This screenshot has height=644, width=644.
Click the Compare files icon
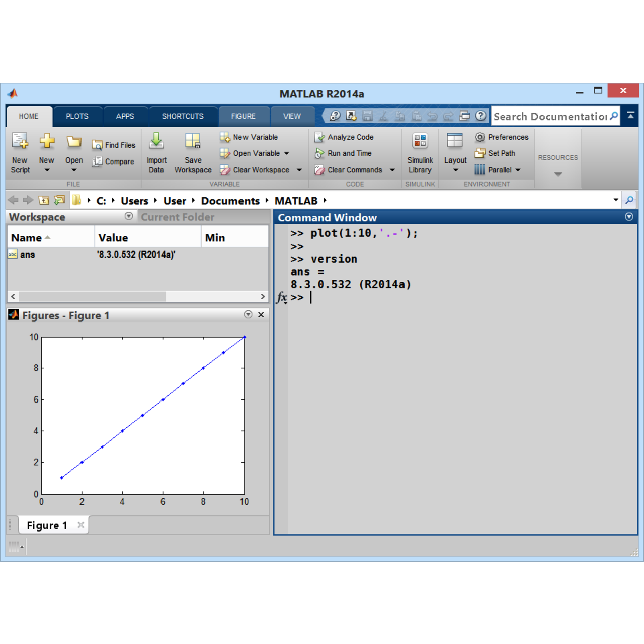97,162
